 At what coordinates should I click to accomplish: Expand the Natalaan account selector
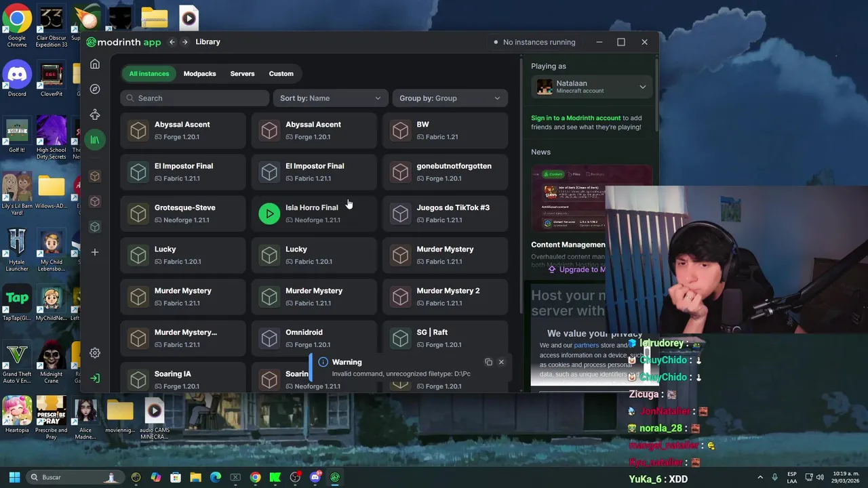(592, 87)
